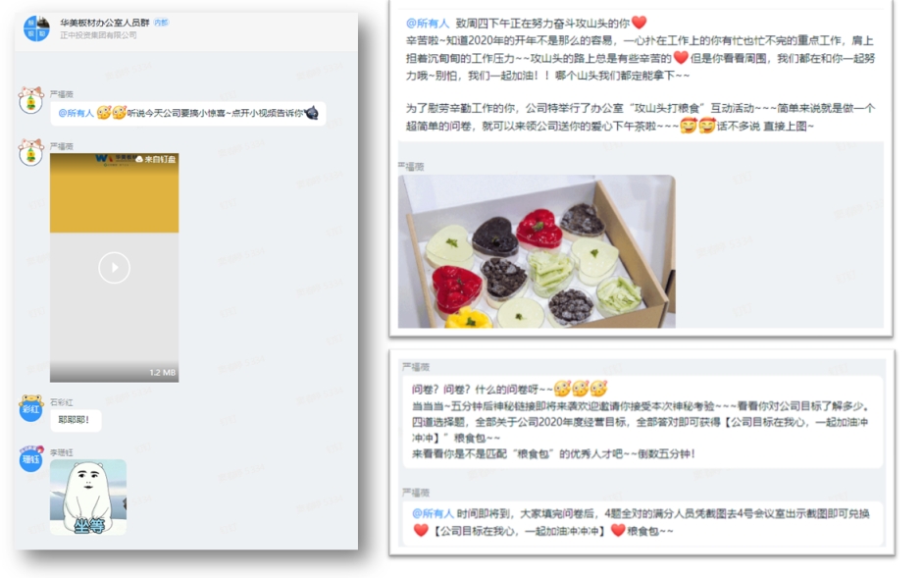
Task: Click the 内部 tag beside the group name
Action: tap(161, 23)
